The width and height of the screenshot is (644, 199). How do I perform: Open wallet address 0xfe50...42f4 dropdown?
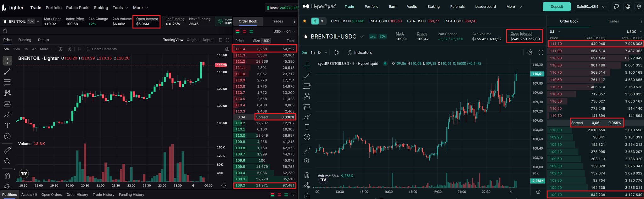(591, 7)
